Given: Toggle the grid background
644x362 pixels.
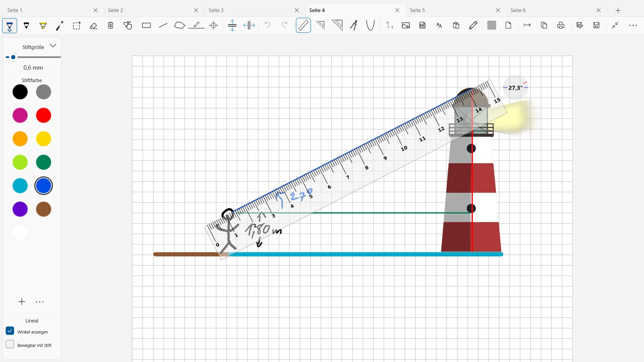Looking at the screenshot, I should tap(492, 25).
